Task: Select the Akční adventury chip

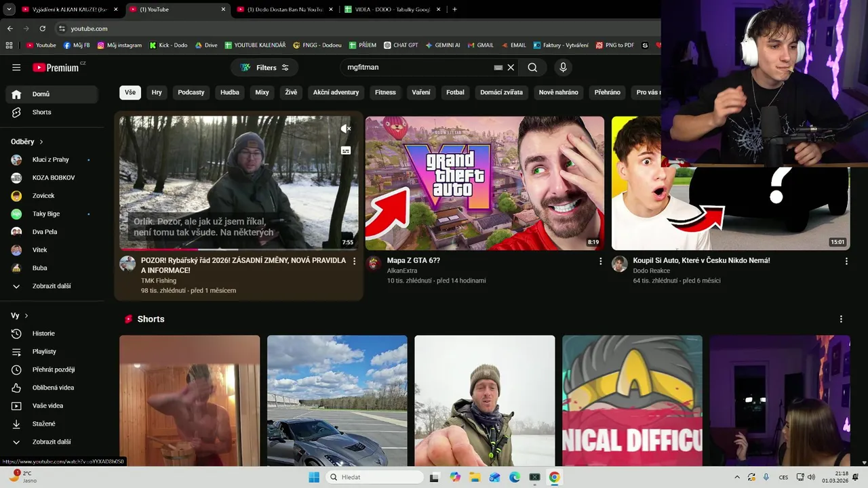Action: pyautogui.click(x=336, y=92)
